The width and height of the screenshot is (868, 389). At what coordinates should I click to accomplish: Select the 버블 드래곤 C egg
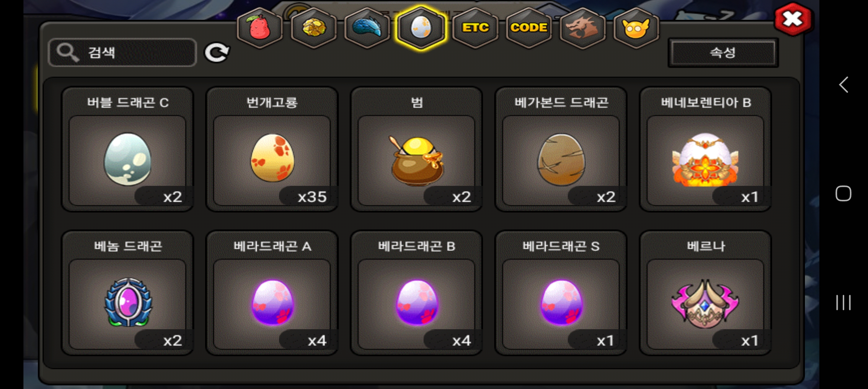[128, 149]
